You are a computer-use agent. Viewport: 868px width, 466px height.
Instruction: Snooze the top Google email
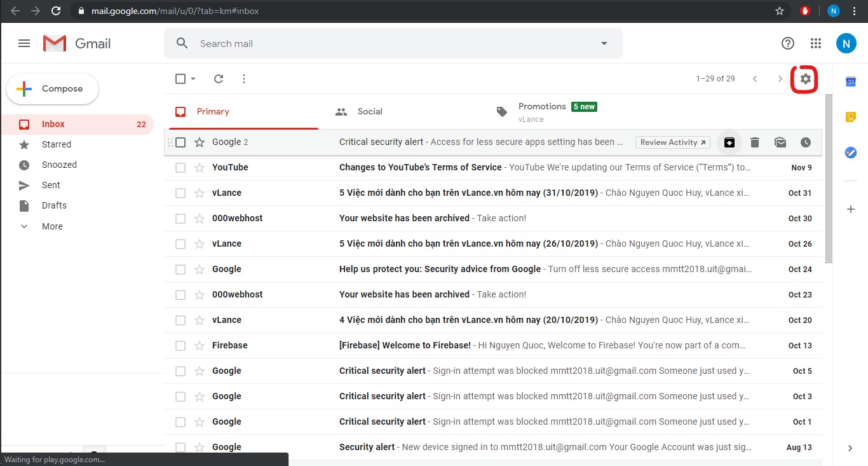coord(805,142)
